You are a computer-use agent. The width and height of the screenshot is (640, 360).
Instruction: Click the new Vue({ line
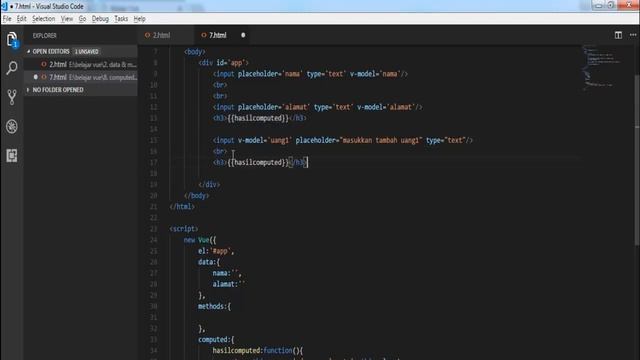[x=200, y=240]
